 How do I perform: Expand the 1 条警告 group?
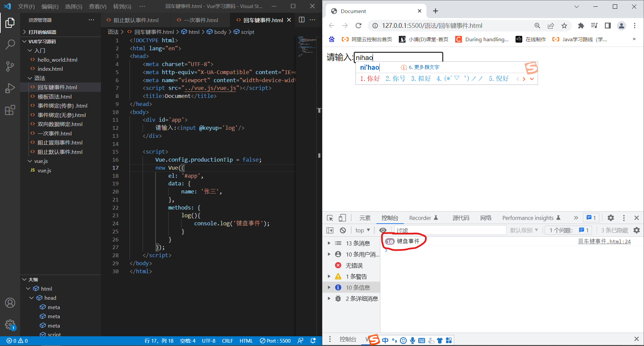(329, 276)
